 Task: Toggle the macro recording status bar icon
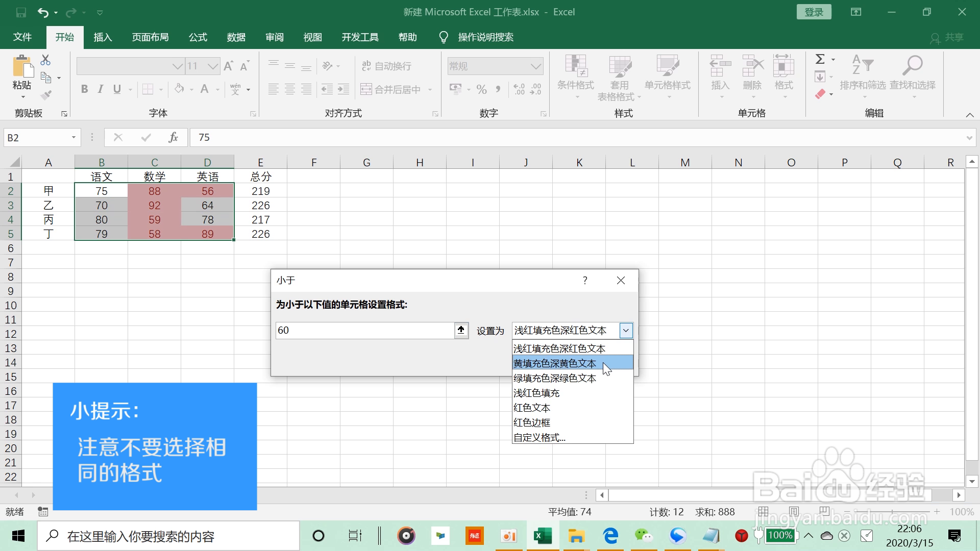point(43,512)
